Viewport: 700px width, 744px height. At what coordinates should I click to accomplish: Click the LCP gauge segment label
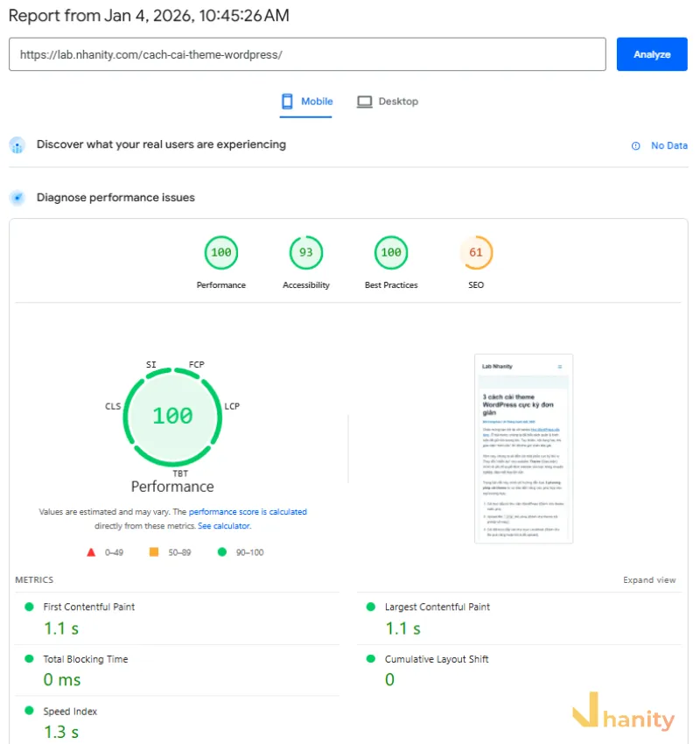232,406
